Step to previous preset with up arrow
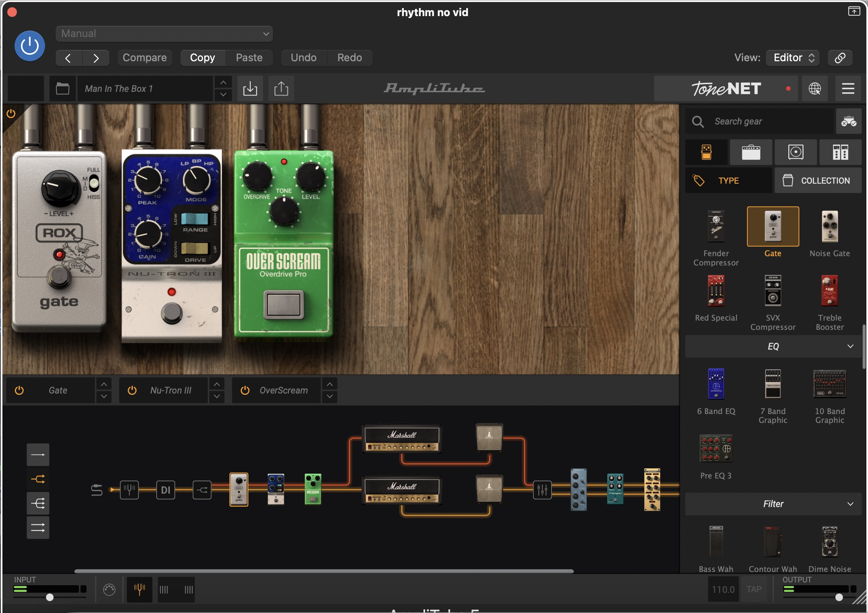 click(223, 83)
